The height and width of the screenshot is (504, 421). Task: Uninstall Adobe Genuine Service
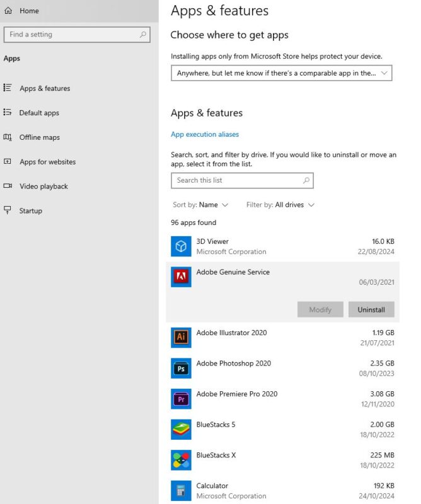click(371, 309)
